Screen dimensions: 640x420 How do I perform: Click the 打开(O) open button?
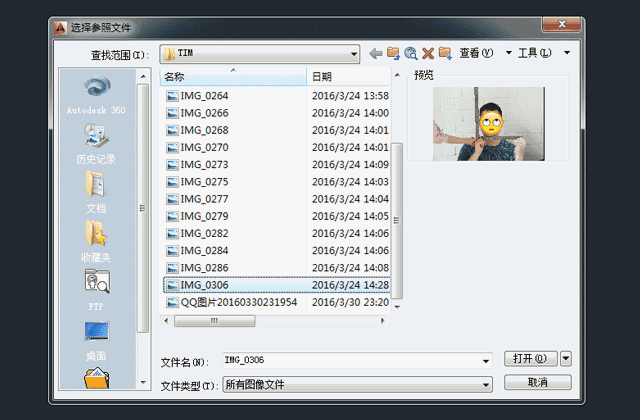click(x=530, y=359)
